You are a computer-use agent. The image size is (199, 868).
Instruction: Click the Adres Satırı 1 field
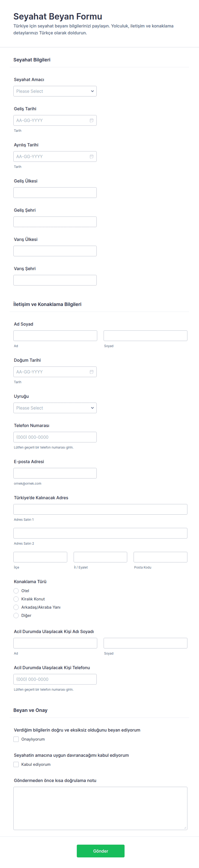[100, 509]
